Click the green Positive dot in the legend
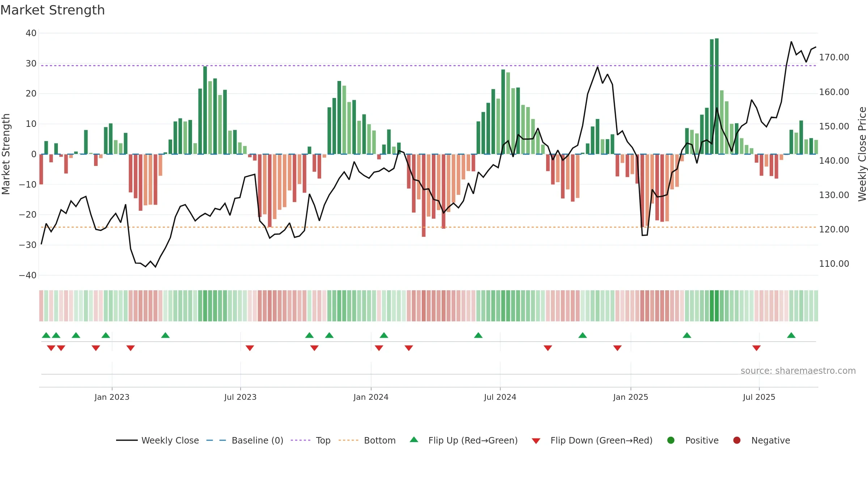The width and height of the screenshot is (868, 488). coord(671,440)
